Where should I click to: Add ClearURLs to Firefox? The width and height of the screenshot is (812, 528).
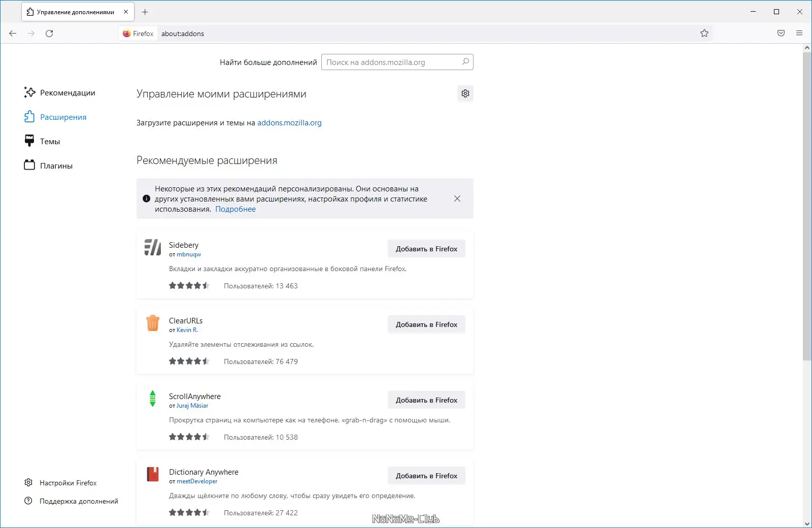click(426, 324)
